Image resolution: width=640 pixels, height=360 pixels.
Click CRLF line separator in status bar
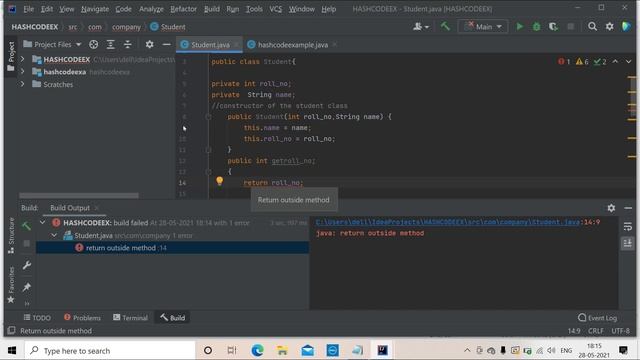click(596, 331)
